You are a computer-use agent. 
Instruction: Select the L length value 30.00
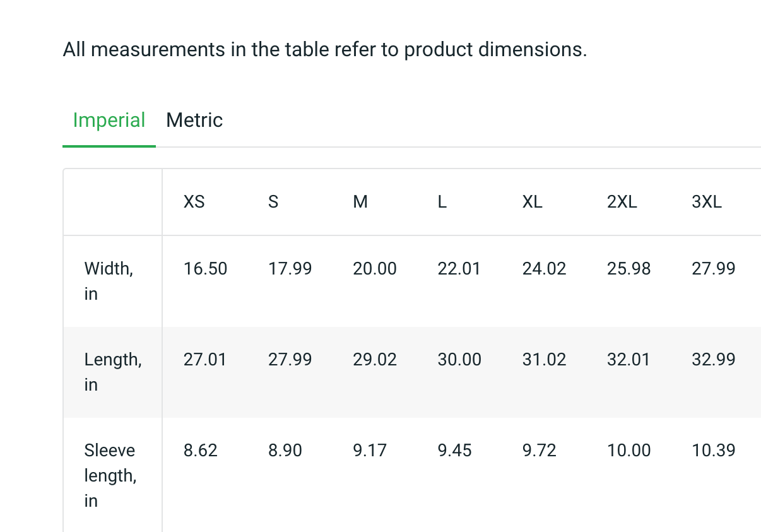point(459,360)
